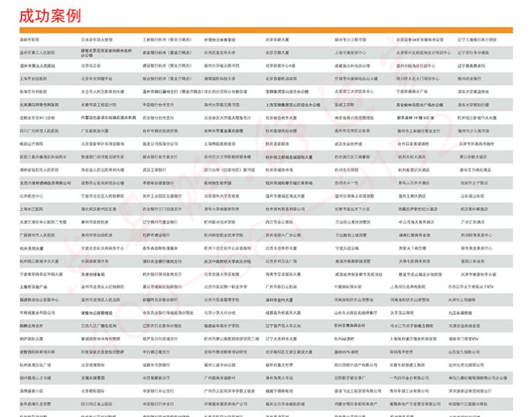Select the 杭州天杭大酒店 cell
This screenshot has height=417, width=532.
pyautogui.click(x=412, y=157)
